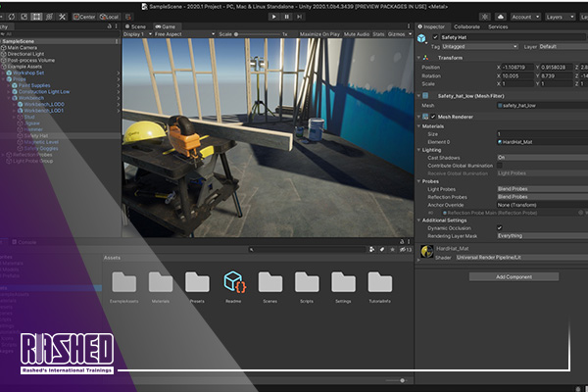Open the SampleScene options menu
Screen dimensions: 588x392
[117, 41]
